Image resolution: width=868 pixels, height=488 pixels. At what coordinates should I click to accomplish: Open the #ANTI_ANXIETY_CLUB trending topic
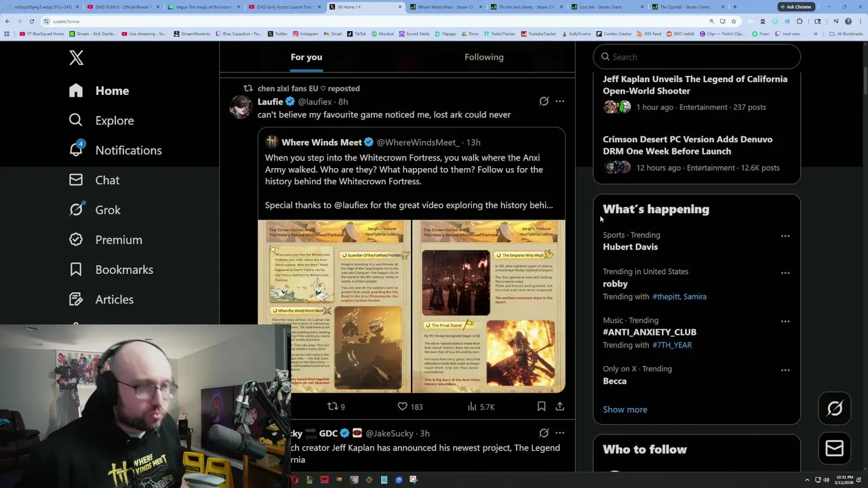pyautogui.click(x=650, y=332)
